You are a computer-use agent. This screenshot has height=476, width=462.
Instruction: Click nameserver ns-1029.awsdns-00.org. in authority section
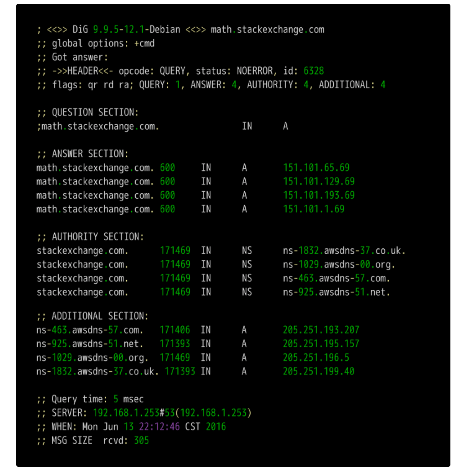(x=339, y=265)
